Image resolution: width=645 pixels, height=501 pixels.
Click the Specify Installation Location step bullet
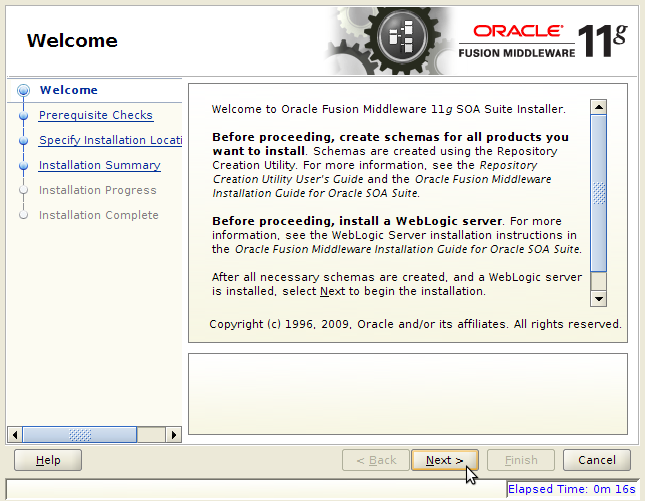pyautogui.click(x=23, y=141)
